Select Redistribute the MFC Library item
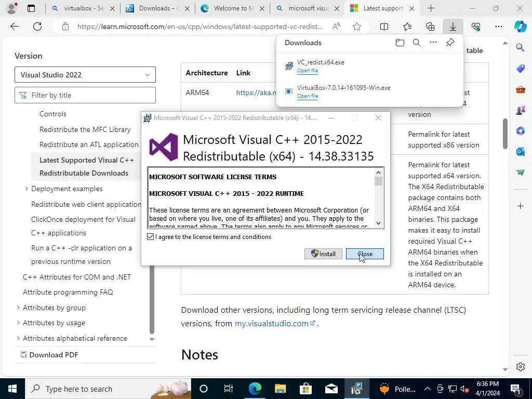This screenshot has height=399, width=532. coord(85,129)
